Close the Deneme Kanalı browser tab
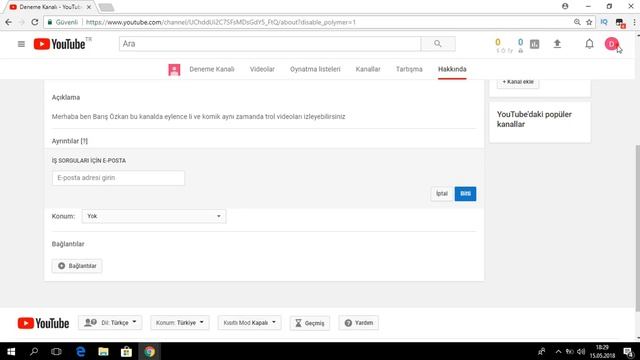This screenshot has height=360, width=640. (89, 7)
